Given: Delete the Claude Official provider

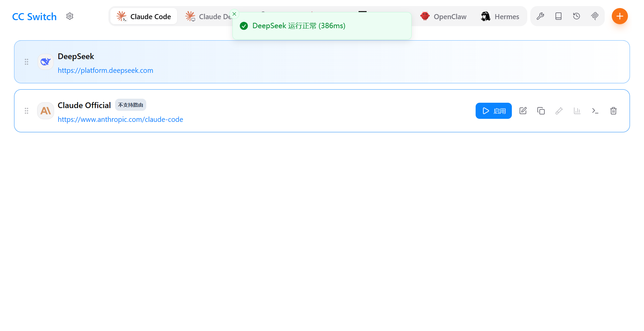Looking at the screenshot, I should (x=613, y=111).
